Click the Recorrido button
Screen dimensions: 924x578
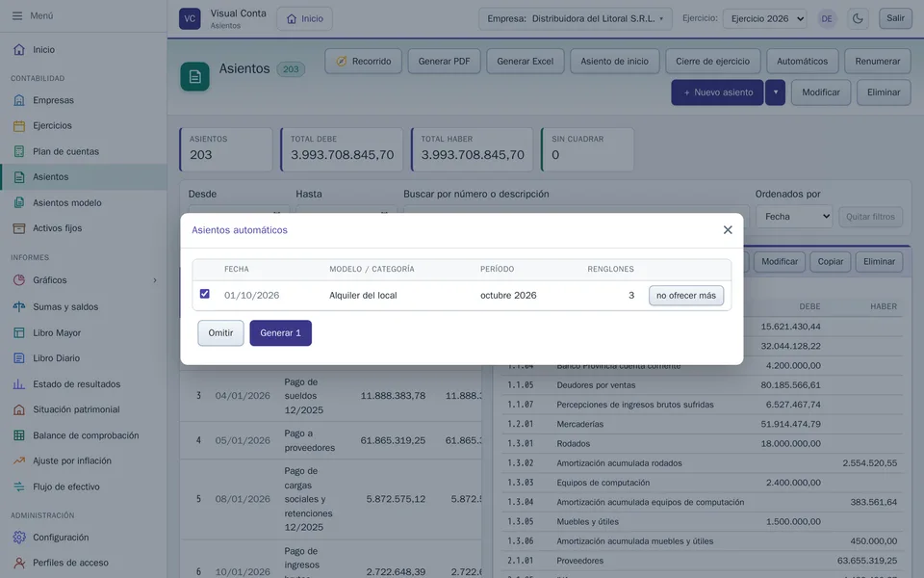363,62
